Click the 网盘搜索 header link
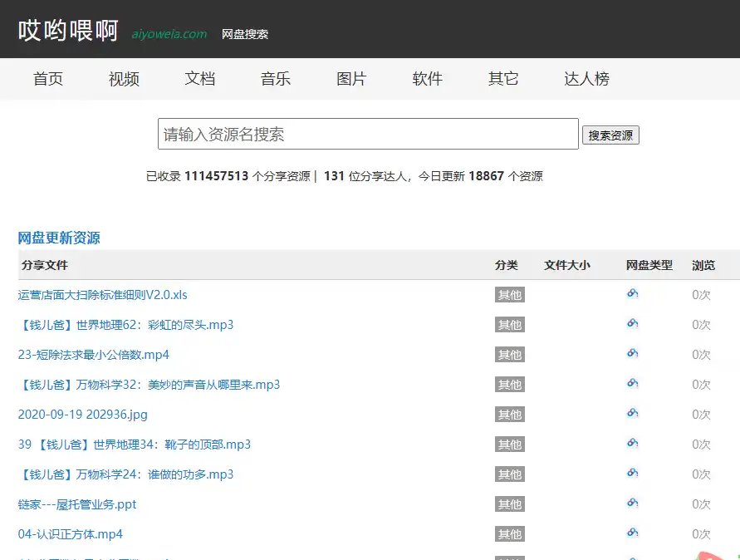Viewport: 740px width, 560px height. [245, 34]
